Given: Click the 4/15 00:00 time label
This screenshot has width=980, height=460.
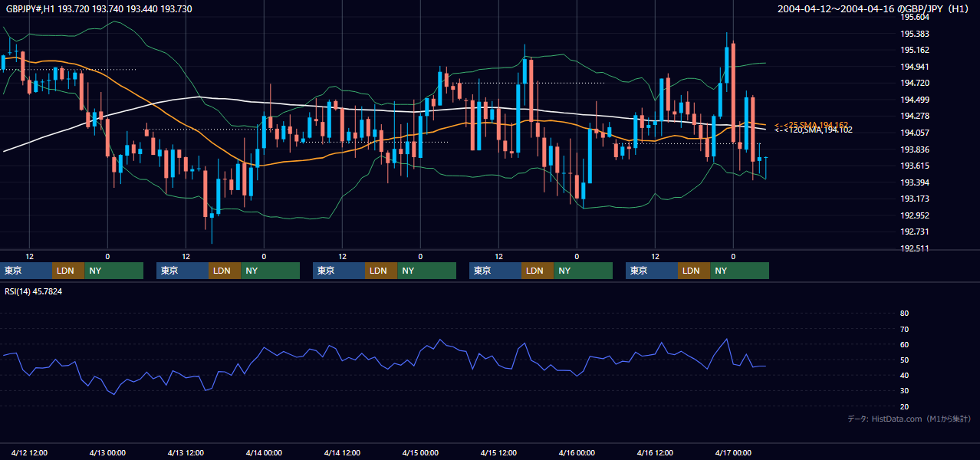Looking at the screenshot, I should coord(421,452).
